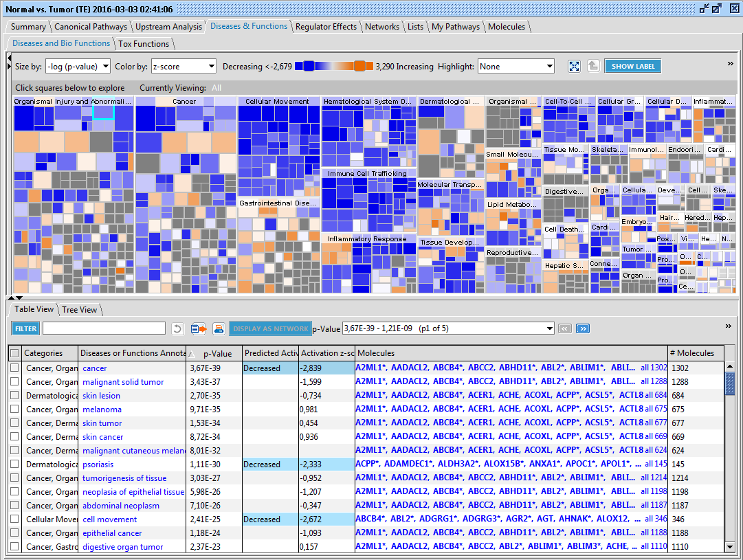The height and width of the screenshot is (560, 743).
Task: Open the Upstream Analysis tab
Action: pyautogui.click(x=168, y=27)
